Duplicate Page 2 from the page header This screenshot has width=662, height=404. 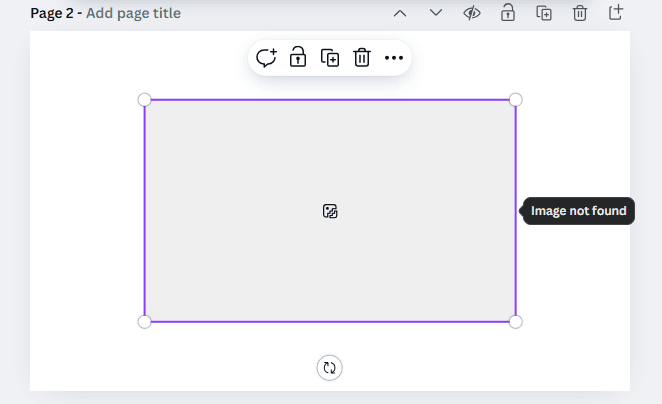coord(544,13)
